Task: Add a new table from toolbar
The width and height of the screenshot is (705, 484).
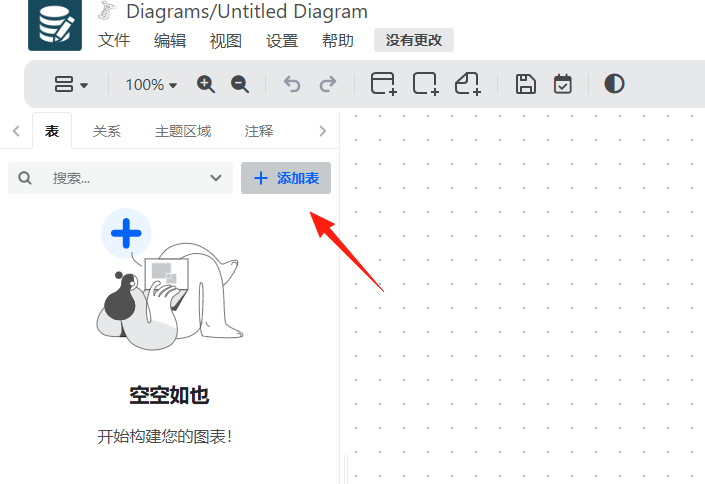Action: click(x=384, y=84)
